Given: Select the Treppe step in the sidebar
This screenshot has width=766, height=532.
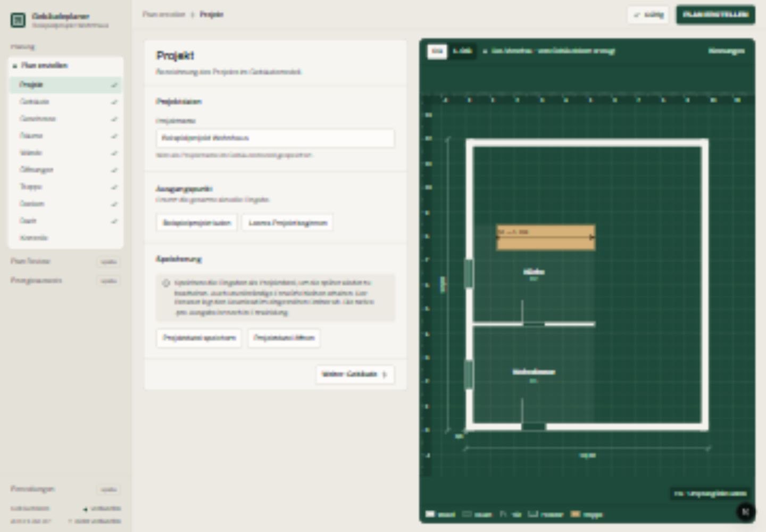Looking at the screenshot, I should [x=66, y=187].
